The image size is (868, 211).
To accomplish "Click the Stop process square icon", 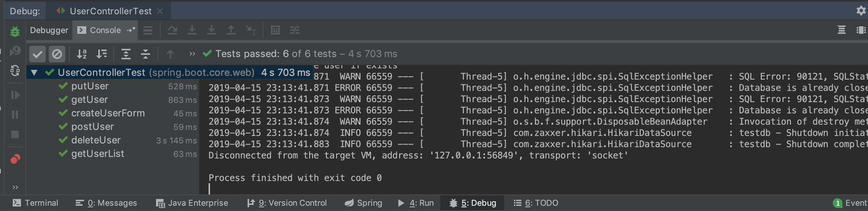I will [15, 134].
